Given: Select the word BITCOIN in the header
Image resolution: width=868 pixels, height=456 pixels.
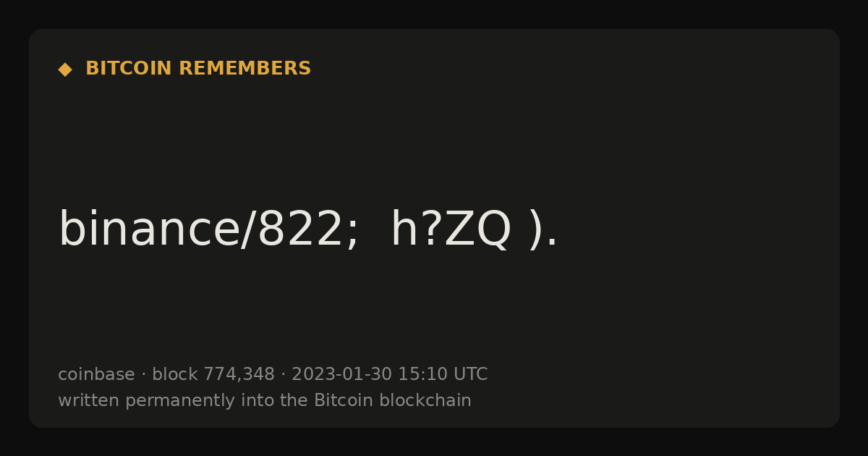Looking at the screenshot, I should tap(129, 69).
